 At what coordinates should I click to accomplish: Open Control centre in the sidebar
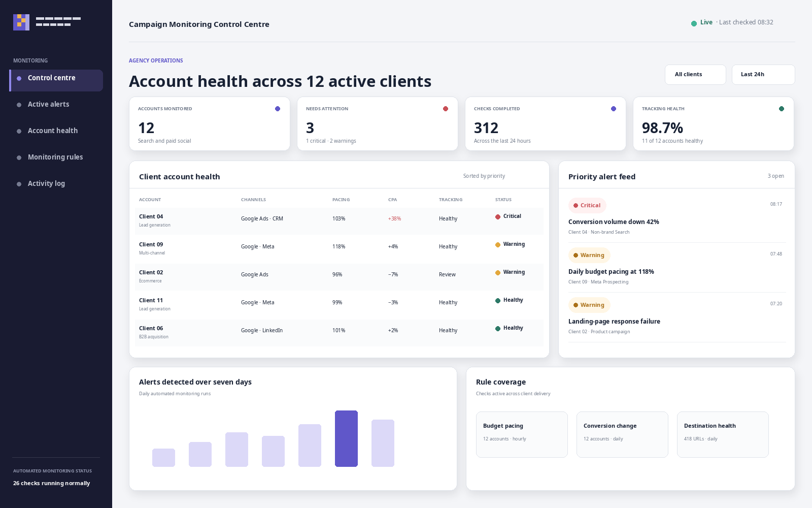tap(56, 80)
